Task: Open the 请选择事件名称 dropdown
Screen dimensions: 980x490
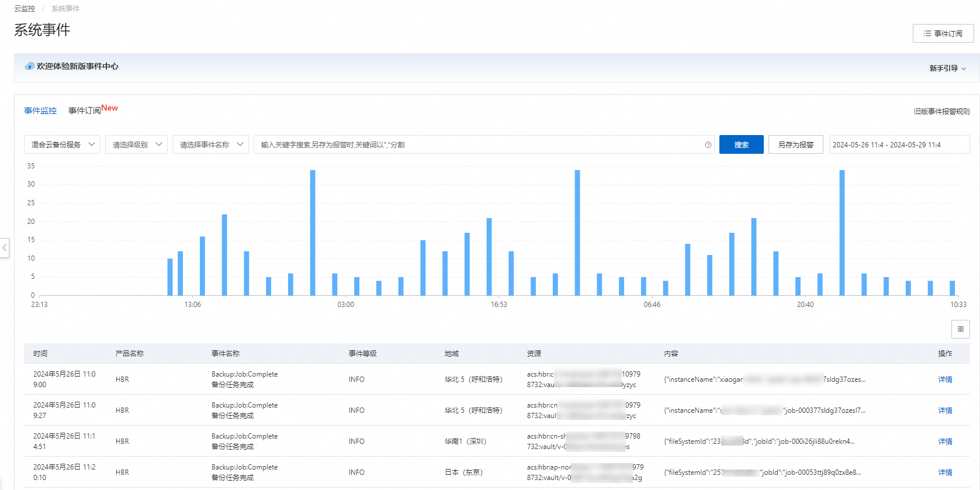Action: tap(210, 144)
